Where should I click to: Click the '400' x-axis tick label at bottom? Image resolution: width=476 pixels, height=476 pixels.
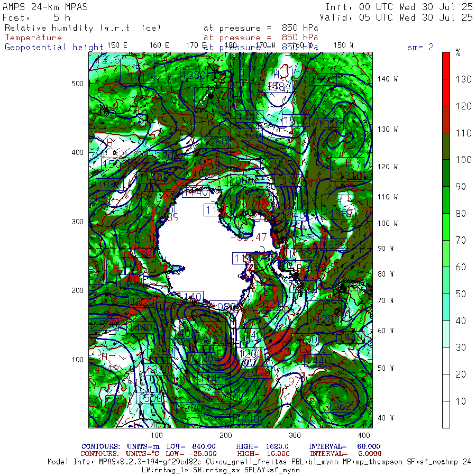(364, 435)
